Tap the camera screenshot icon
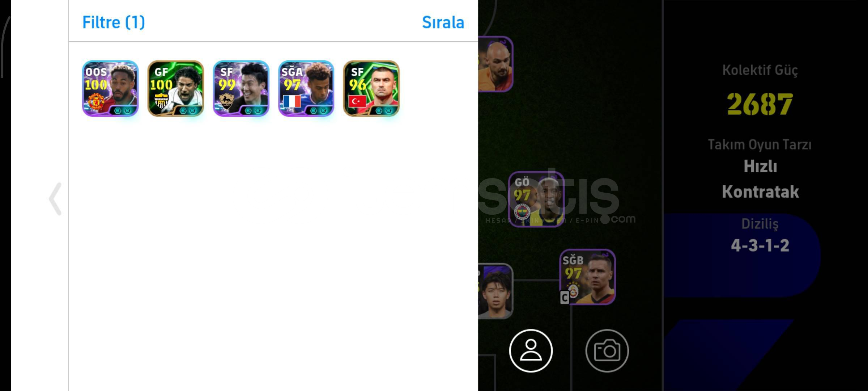868x391 pixels. point(607,350)
